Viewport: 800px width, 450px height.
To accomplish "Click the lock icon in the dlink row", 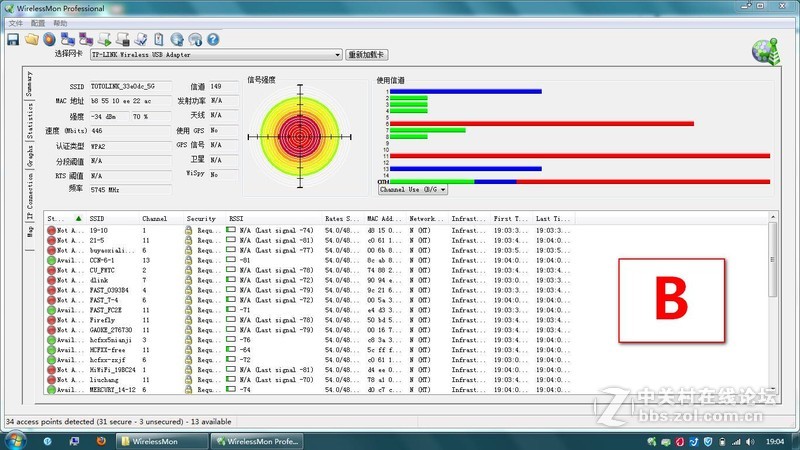I will pos(188,280).
